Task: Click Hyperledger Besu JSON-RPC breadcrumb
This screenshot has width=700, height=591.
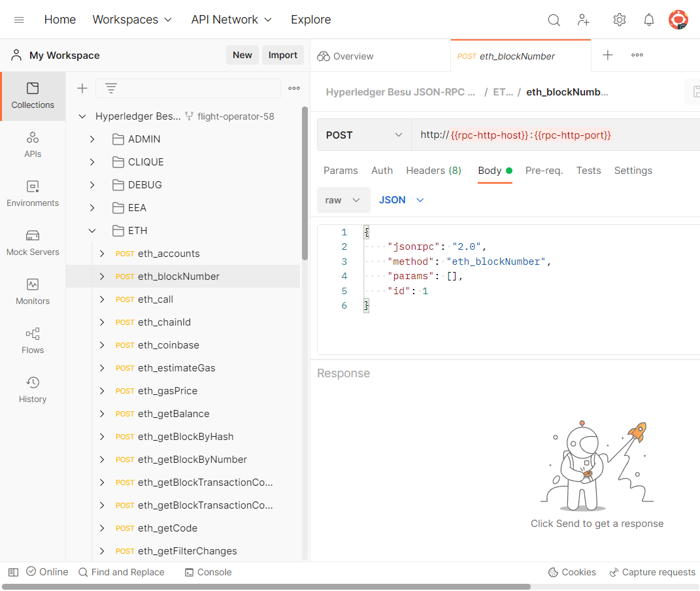Action: point(401,92)
